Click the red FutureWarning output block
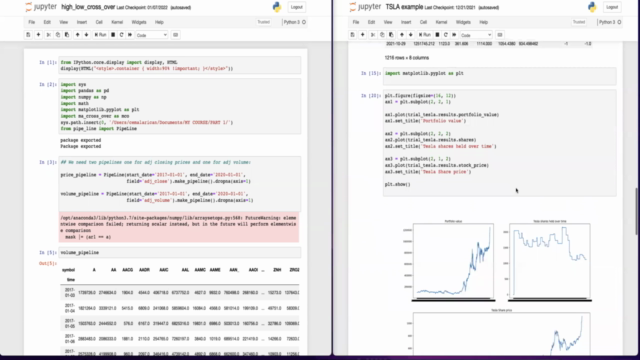This screenshot has width=640, height=360. pyautogui.click(x=180, y=227)
